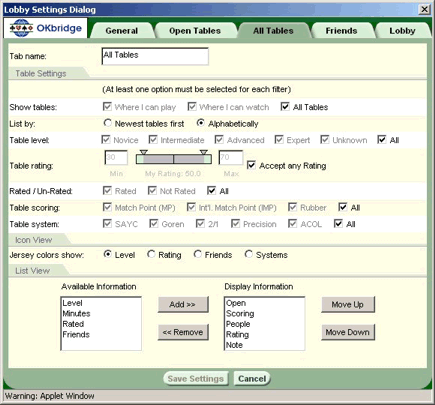The image size is (435, 405).
Task: Click the Add >> button
Action: point(183,304)
